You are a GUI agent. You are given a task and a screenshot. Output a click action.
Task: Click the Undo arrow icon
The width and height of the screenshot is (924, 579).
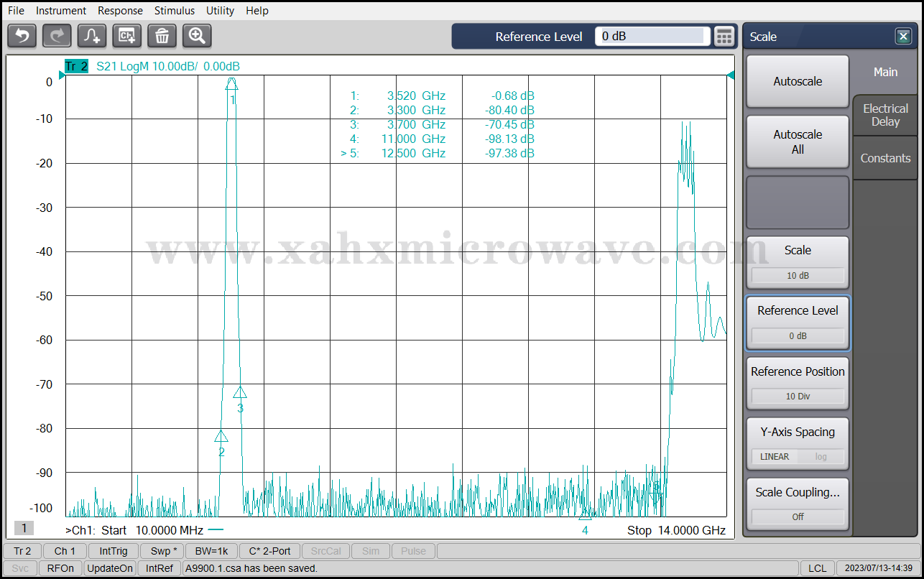[22, 35]
